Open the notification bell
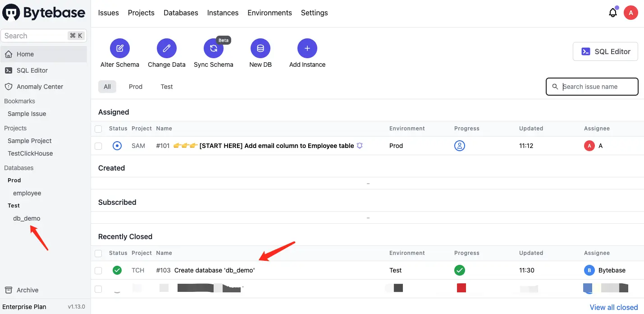Image resolution: width=644 pixels, height=314 pixels. coord(613,13)
